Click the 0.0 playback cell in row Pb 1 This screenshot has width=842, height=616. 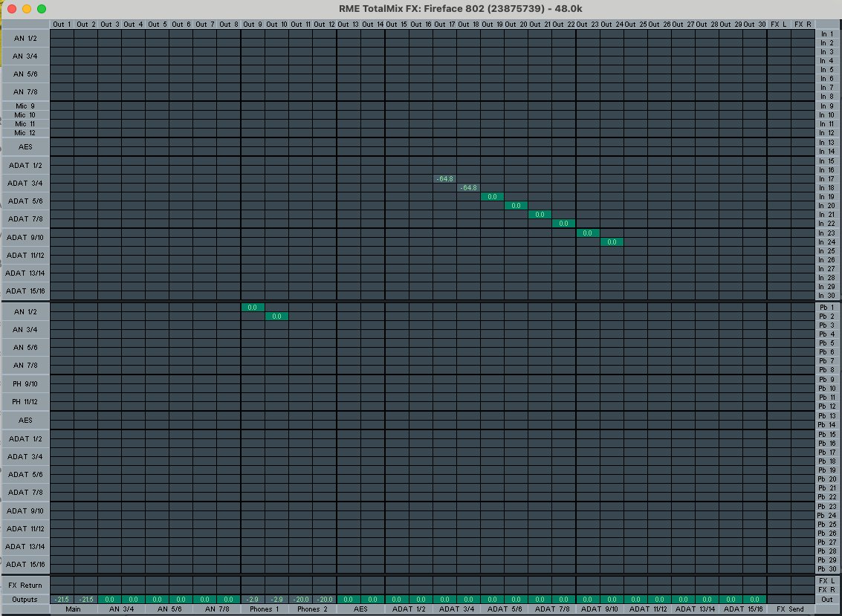[x=253, y=307]
